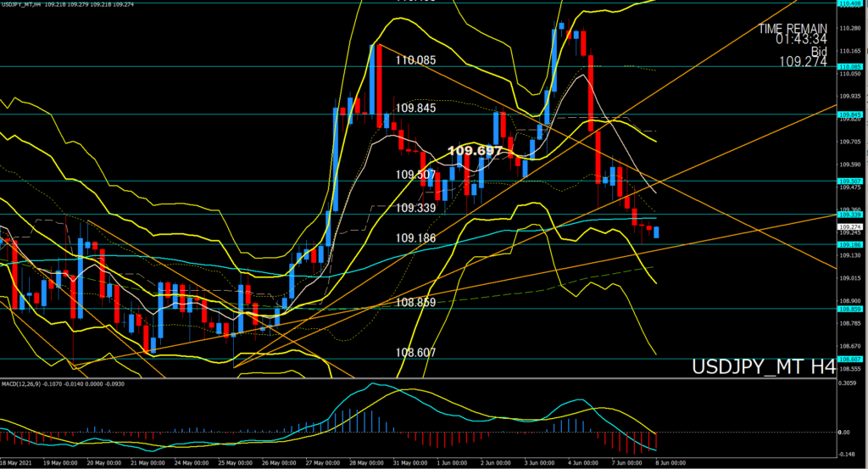868x469 pixels.
Task: Click the white 109.274 current price tag on axis
Action: coord(849,227)
